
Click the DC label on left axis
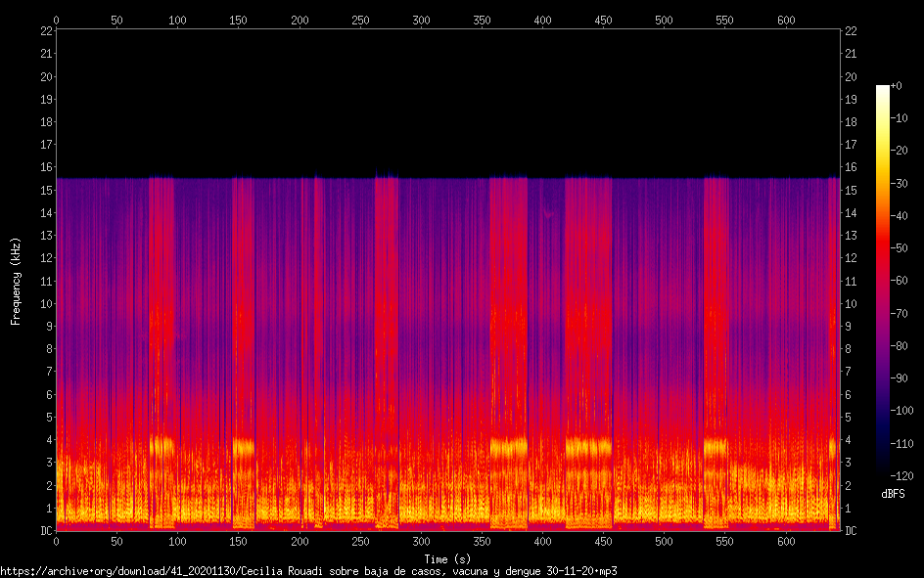coord(47,531)
